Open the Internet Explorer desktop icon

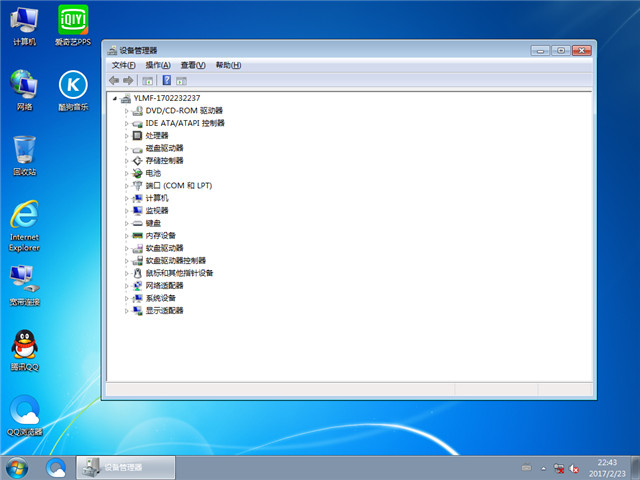(24, 226)
